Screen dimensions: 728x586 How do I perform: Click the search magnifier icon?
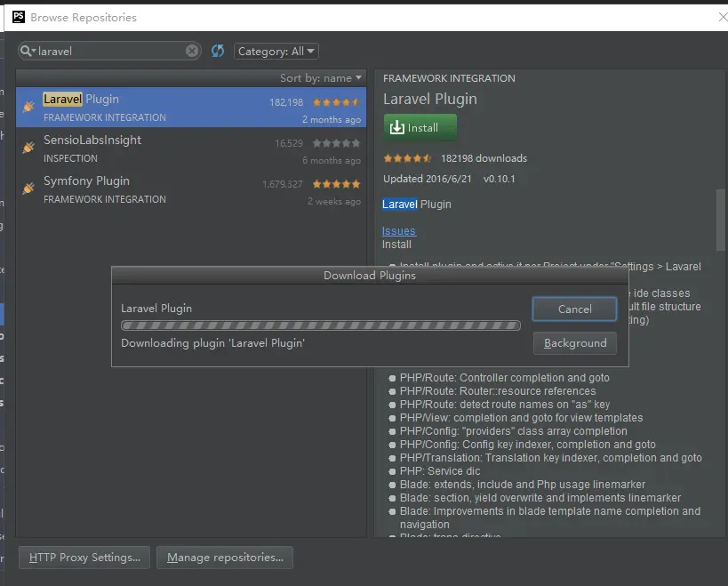(27, 51)
